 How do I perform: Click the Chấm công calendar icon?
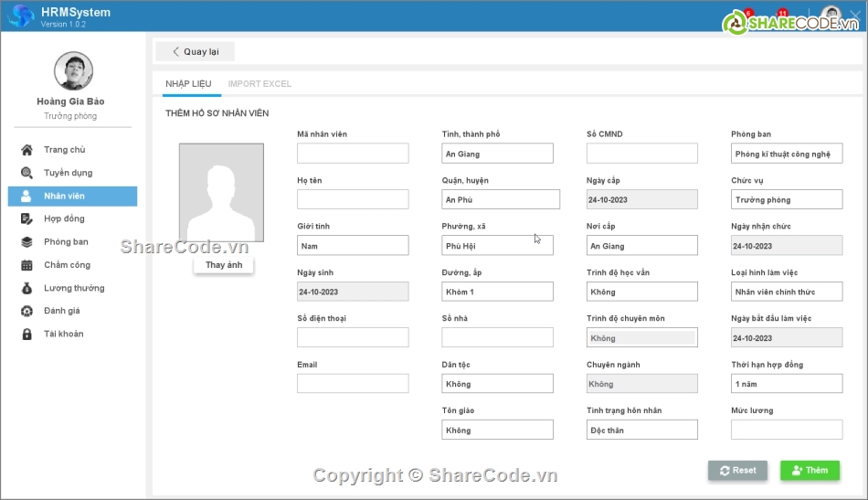26,265
